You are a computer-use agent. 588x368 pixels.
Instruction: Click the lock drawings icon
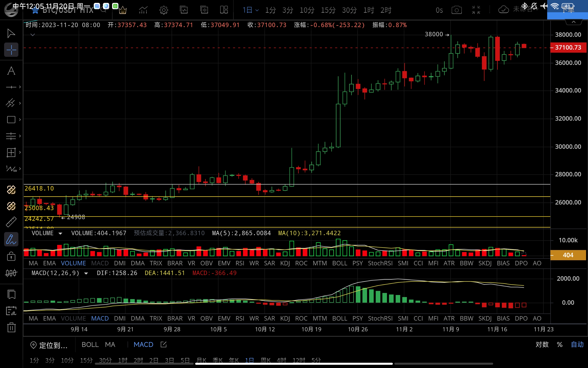tap(11, 256)
